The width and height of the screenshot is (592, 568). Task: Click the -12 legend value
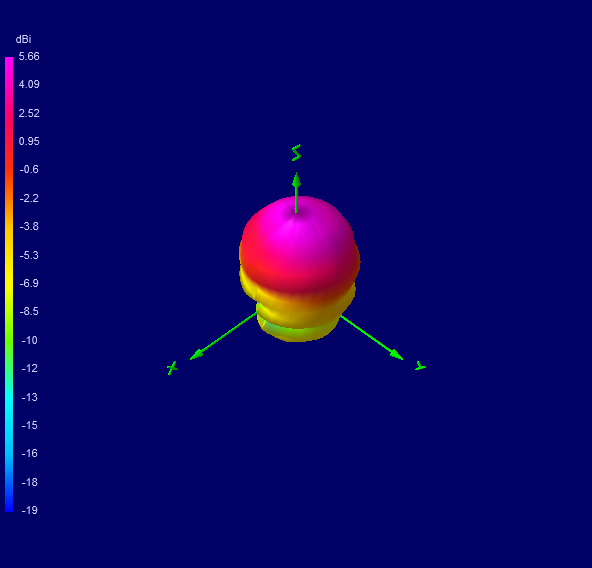pos(29,368)
